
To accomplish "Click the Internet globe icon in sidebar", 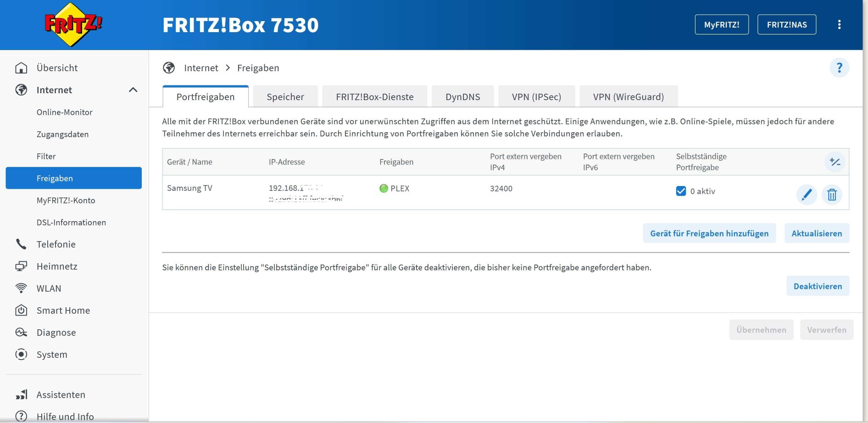I will click(21, 90).
